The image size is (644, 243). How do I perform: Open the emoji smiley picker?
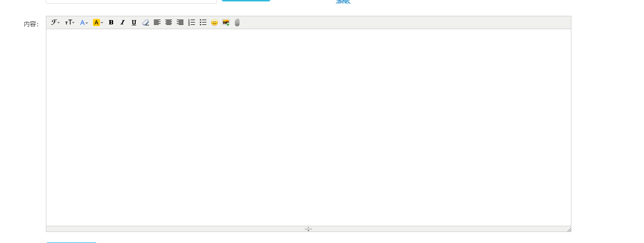pyautogui.click(x=215, y=22)
